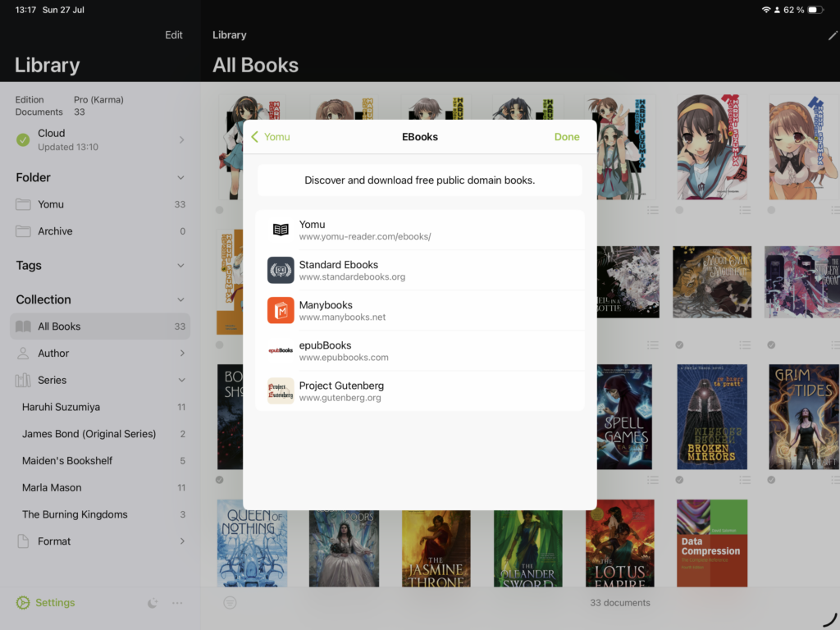Click the Library breadcrumb in header
The image size is (840, 630).
(230, 34)
